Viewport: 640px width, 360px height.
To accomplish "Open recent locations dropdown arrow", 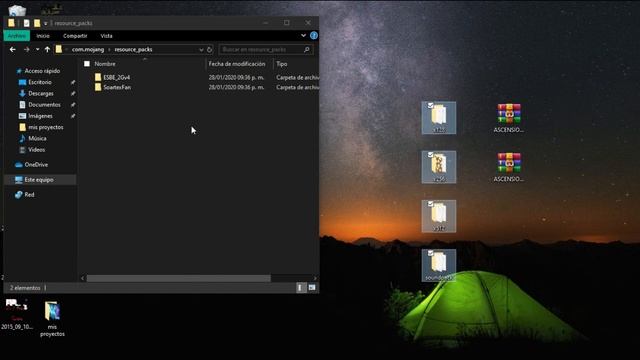I will [x=37, y=49].
